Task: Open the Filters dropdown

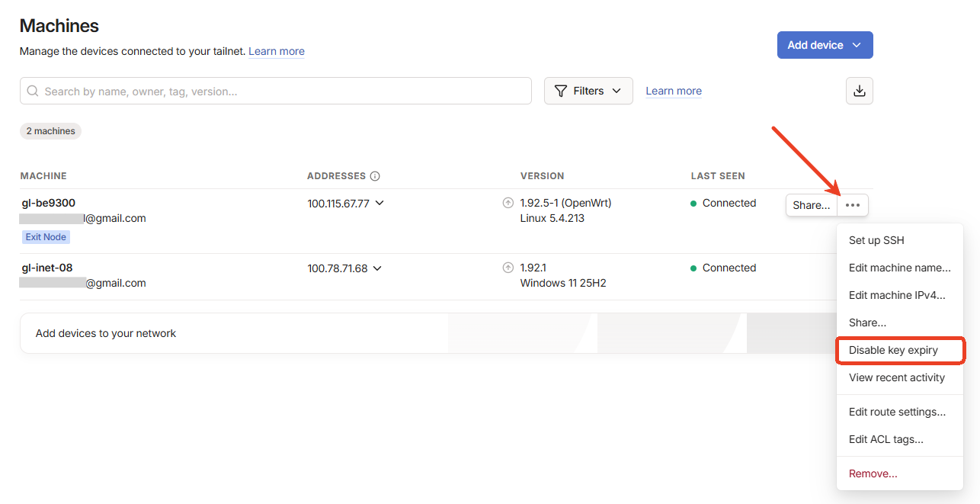Action: [588, 91]
